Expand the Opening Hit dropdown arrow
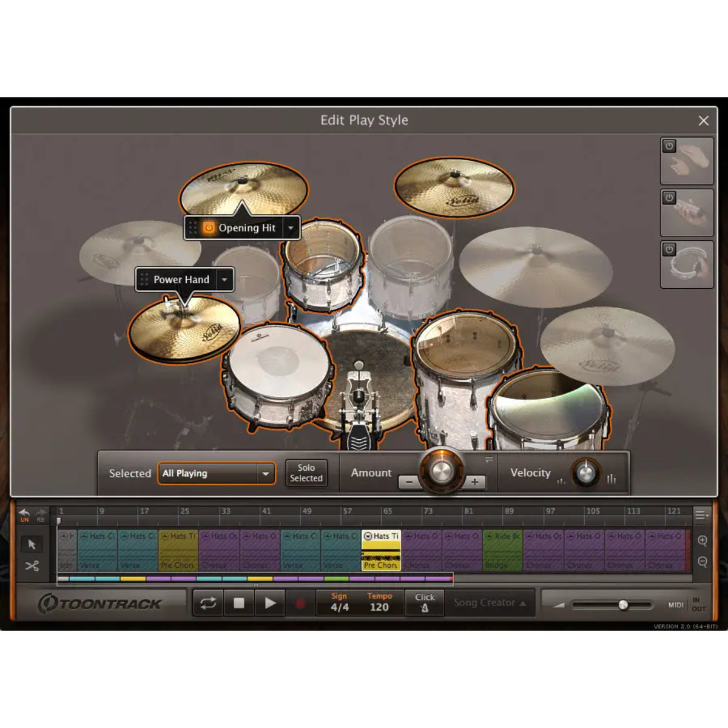Viewport: 728px width, 728px height. coord(291,228)
